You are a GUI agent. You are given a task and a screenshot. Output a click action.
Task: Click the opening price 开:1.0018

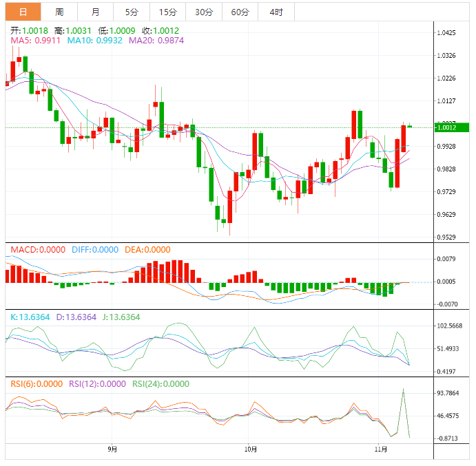tap(29, 31)
